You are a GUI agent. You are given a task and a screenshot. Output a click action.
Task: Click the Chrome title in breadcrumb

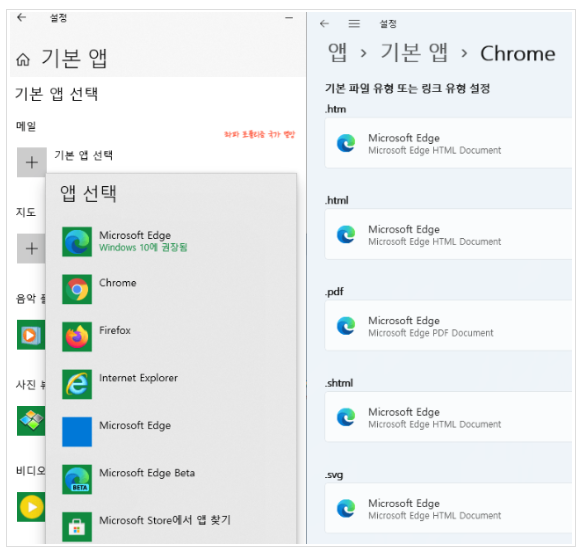(x=518, y=54)
